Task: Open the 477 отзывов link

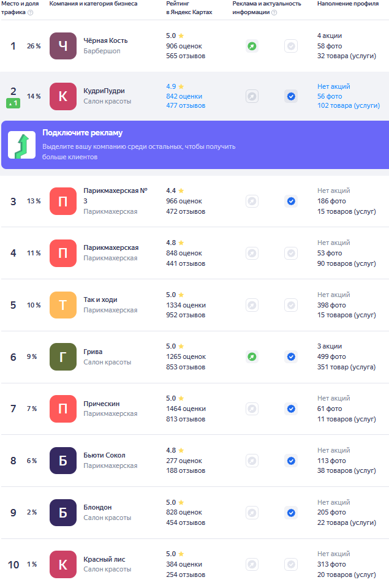Action: pos(186,106)
